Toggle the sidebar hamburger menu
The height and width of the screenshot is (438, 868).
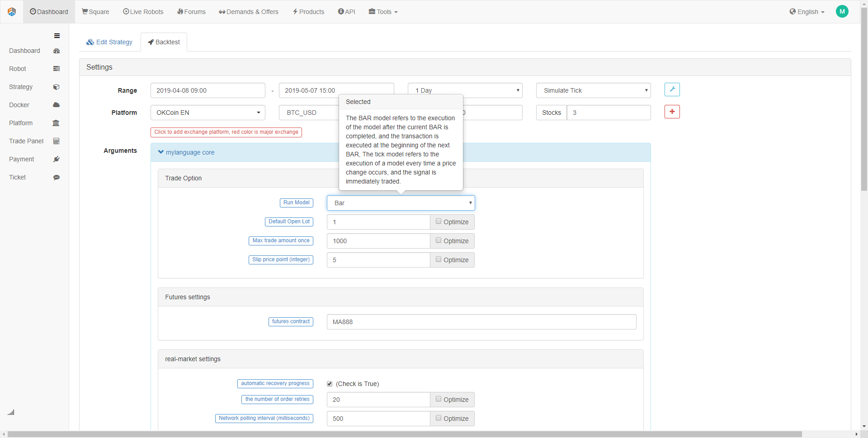(57, 36)
